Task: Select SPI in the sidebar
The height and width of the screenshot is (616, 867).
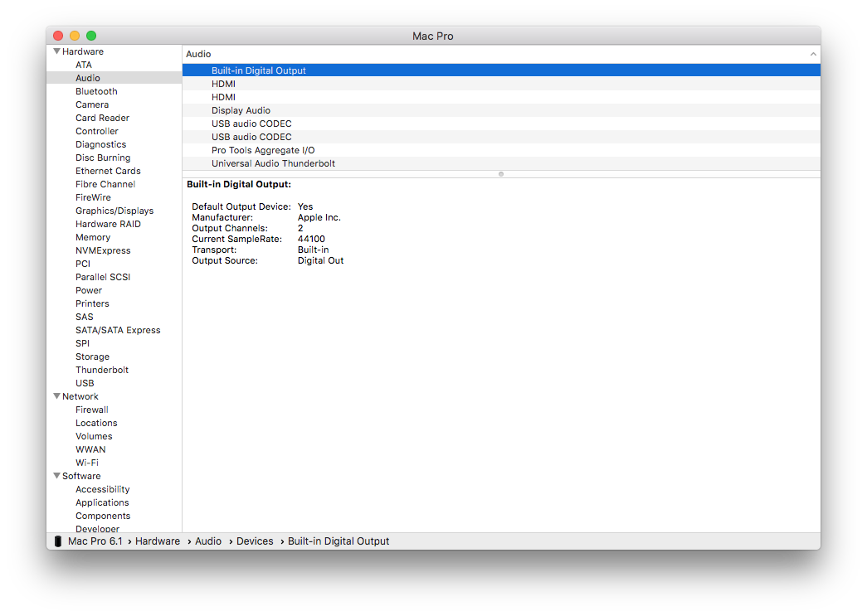Action: pos(82,343)
